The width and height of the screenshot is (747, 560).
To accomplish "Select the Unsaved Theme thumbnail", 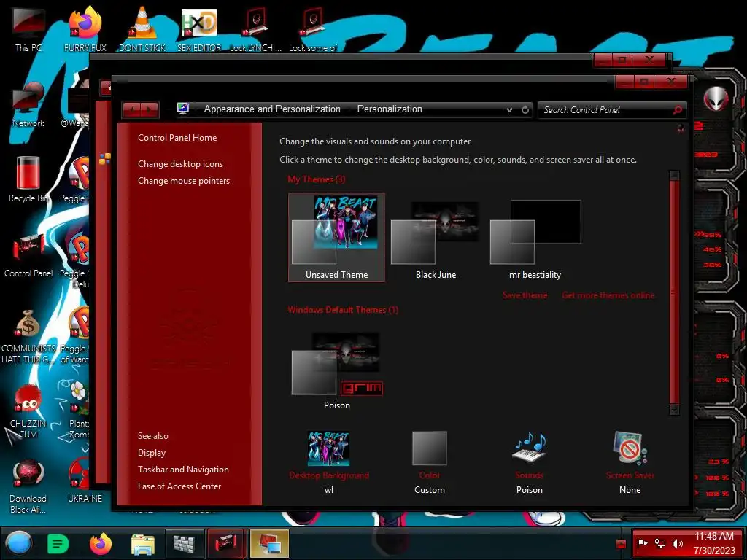I will tap(336, 237).
